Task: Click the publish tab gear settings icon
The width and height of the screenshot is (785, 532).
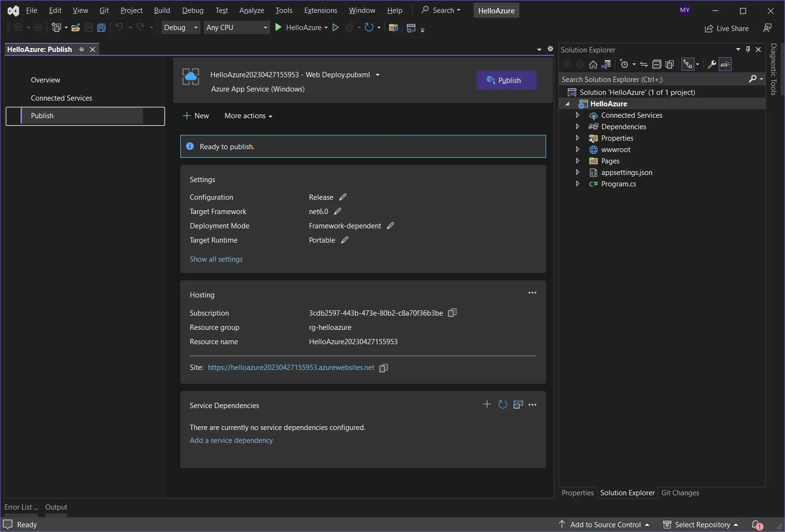Action: (550, 49)
